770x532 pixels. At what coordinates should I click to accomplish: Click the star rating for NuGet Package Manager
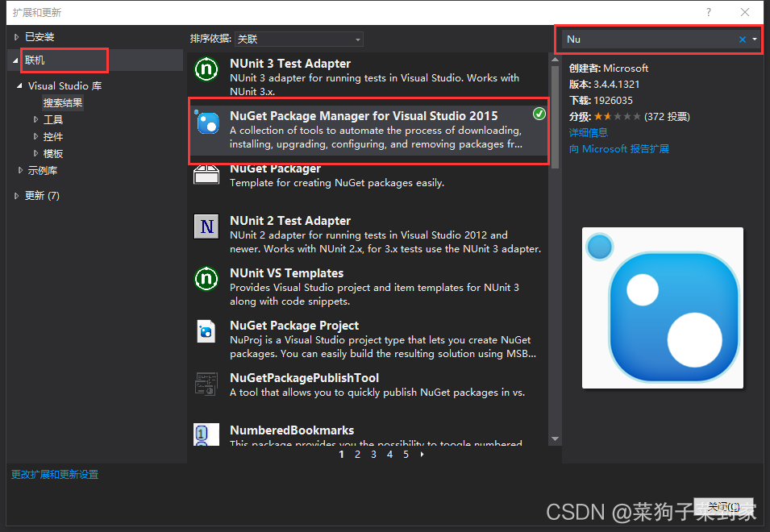point(618,116)
